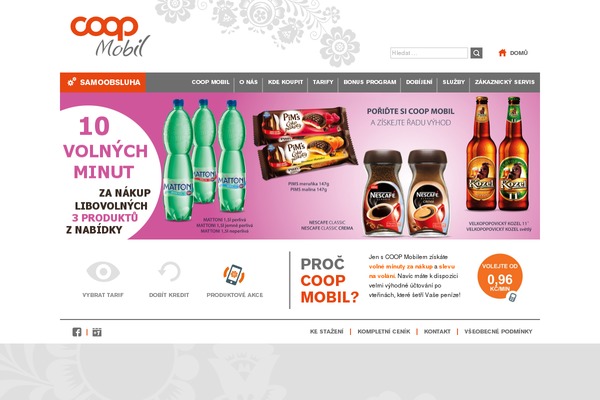Open Zákaznický servis menu item
600x400 pixels.
[x=505, y=82]
